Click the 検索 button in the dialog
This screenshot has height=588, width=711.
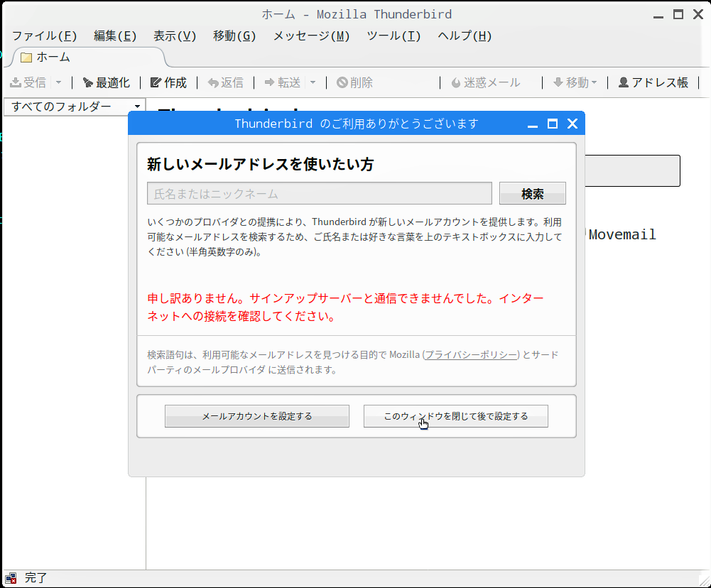pos(532,194)
